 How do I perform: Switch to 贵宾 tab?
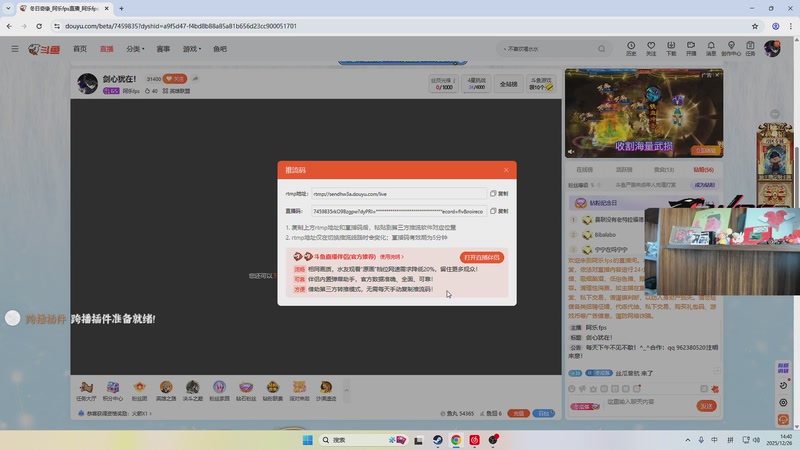[664, 169]
